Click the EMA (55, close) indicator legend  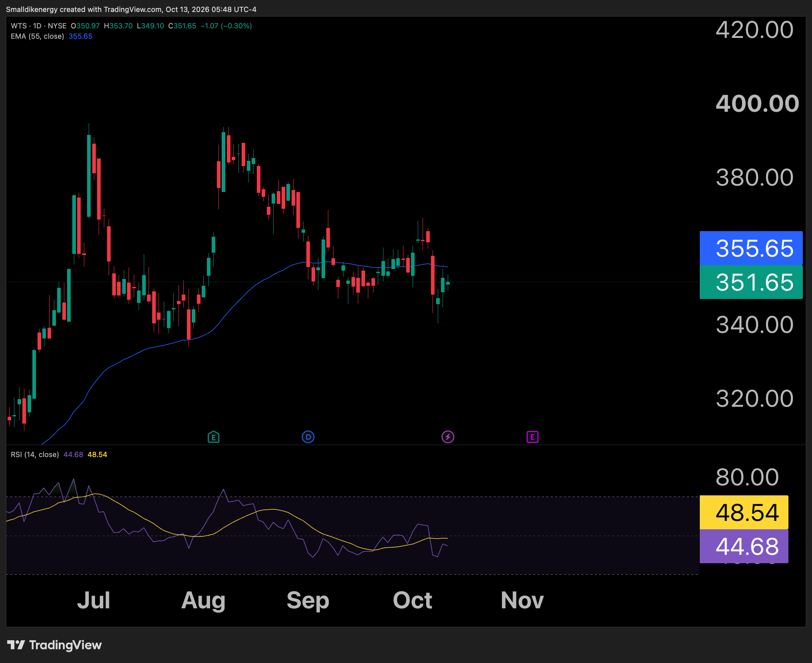(38, 36)
